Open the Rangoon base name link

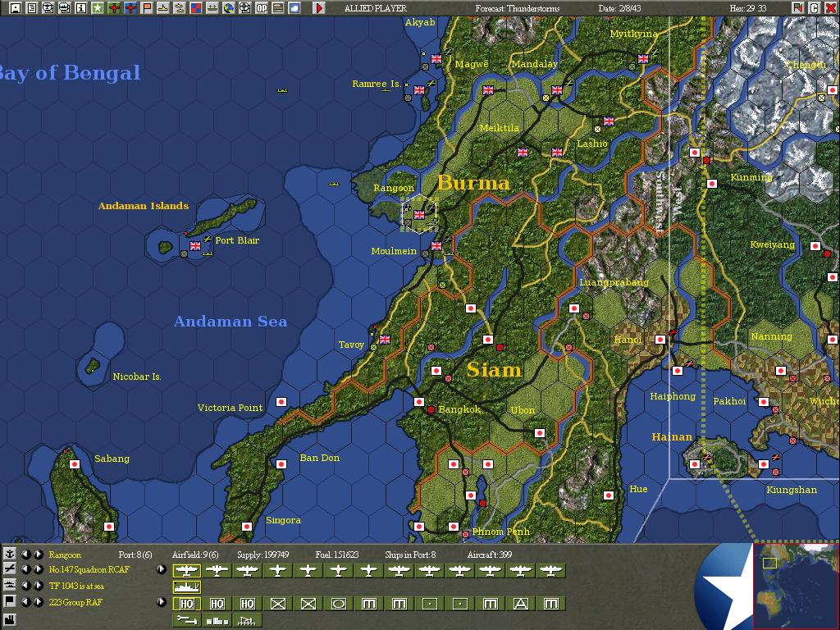point(65,555)
